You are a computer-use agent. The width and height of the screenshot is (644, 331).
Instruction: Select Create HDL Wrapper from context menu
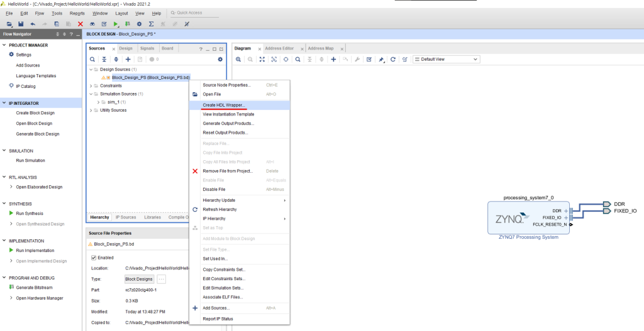tap(240, 106)
